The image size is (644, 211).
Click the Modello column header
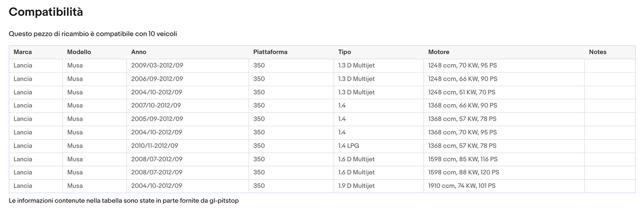(x=79, y=52)
